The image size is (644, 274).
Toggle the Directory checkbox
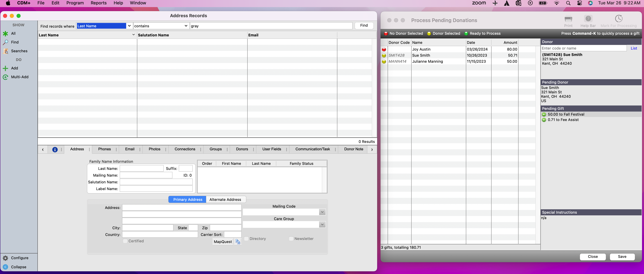[x=246, y=239]
